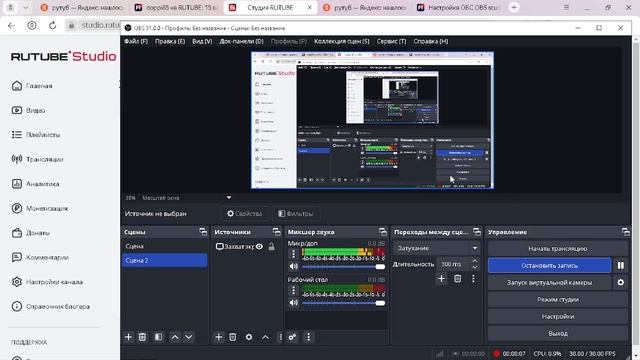
Task: Click Запуск виртуальной камеры button
Action: click(549, 282)
